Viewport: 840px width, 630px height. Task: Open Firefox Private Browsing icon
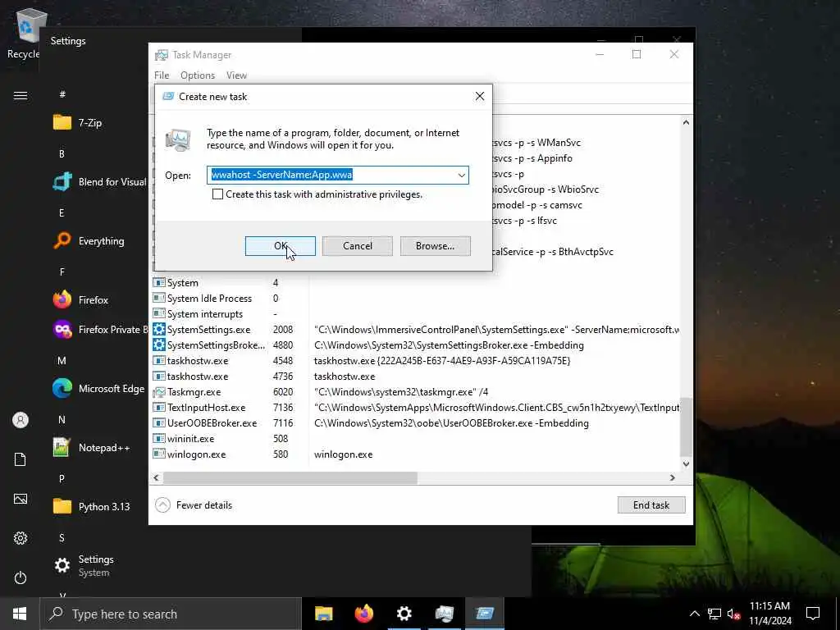click(62, 330)
